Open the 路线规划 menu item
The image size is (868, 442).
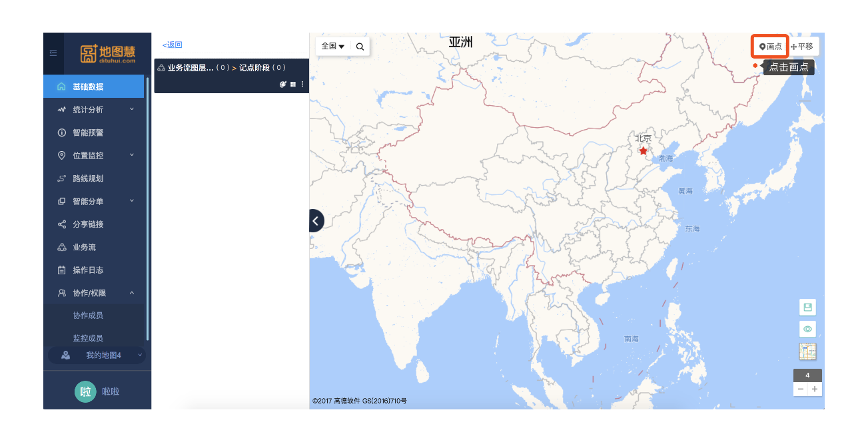click(88, 178)
